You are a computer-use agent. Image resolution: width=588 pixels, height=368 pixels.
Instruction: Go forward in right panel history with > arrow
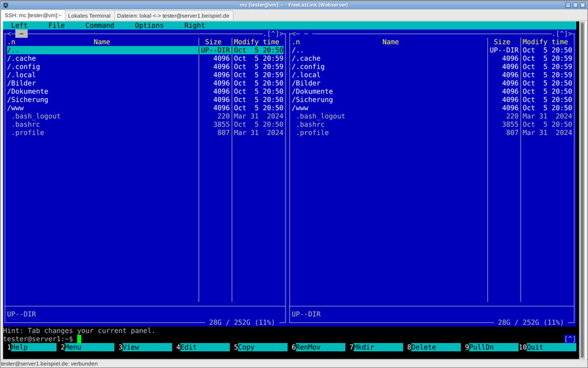tap(570, 34)
